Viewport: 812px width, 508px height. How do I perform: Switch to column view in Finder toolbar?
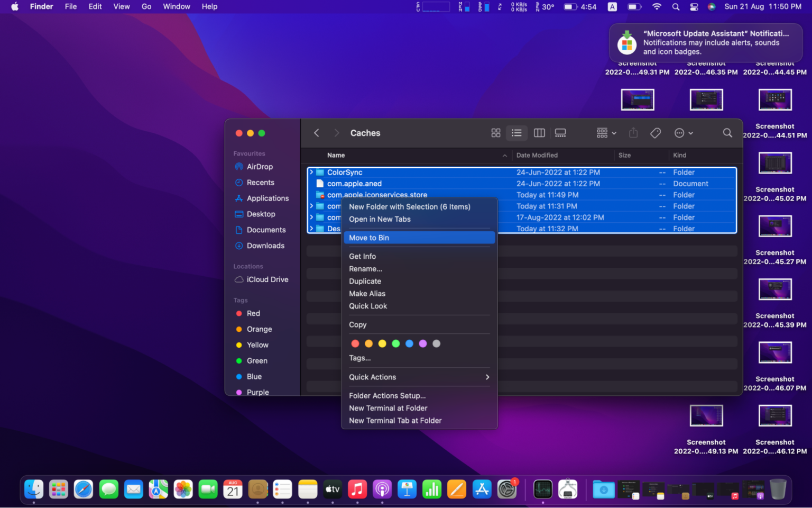click(539, 133)
